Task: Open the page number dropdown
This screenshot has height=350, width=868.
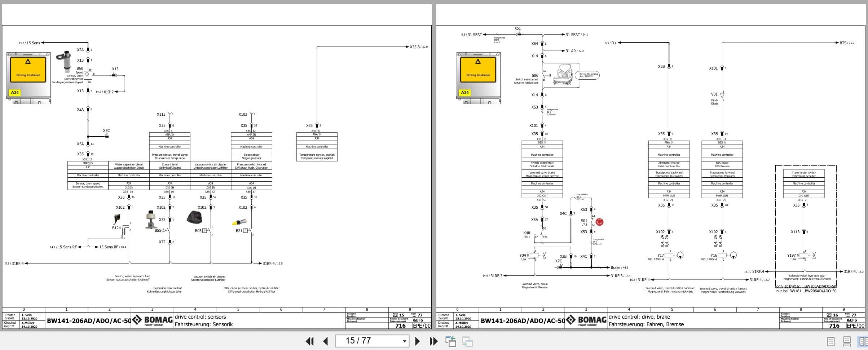Action: (404, 341)
